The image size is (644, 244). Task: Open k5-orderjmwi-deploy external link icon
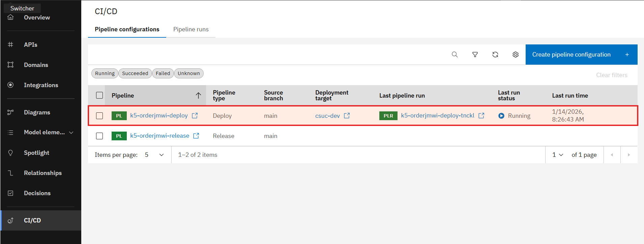click(x=195, y=115)
